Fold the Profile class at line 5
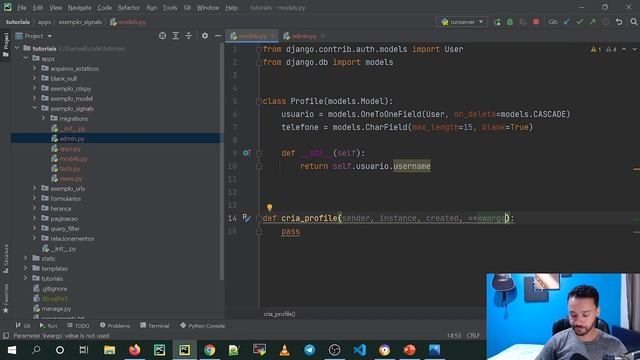Viewport: 640px width, 360px height. click(259, 101)
